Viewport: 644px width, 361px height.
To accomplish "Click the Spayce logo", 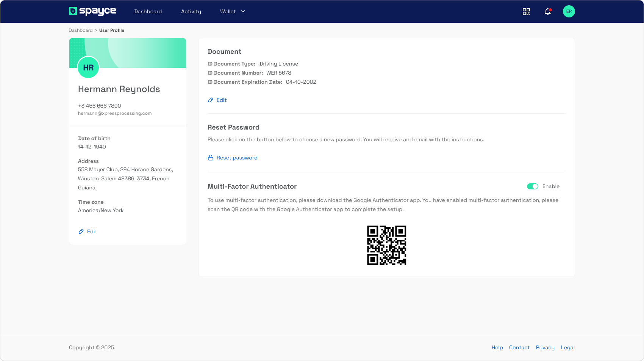I will [92, 11].
